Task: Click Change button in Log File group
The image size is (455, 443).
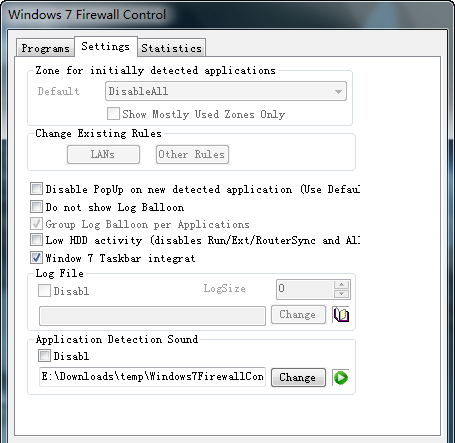Action: tap(298, 314)
